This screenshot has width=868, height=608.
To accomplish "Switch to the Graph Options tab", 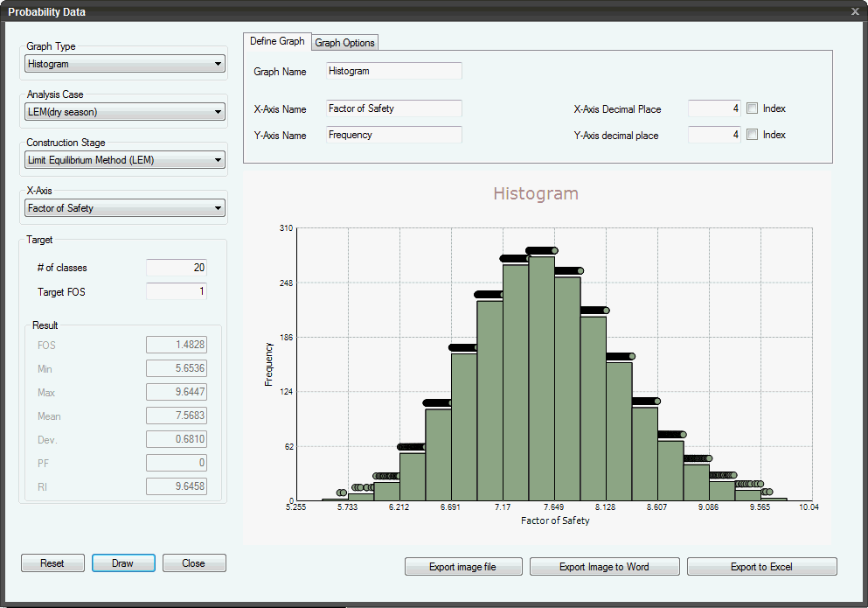I will 344,42.
